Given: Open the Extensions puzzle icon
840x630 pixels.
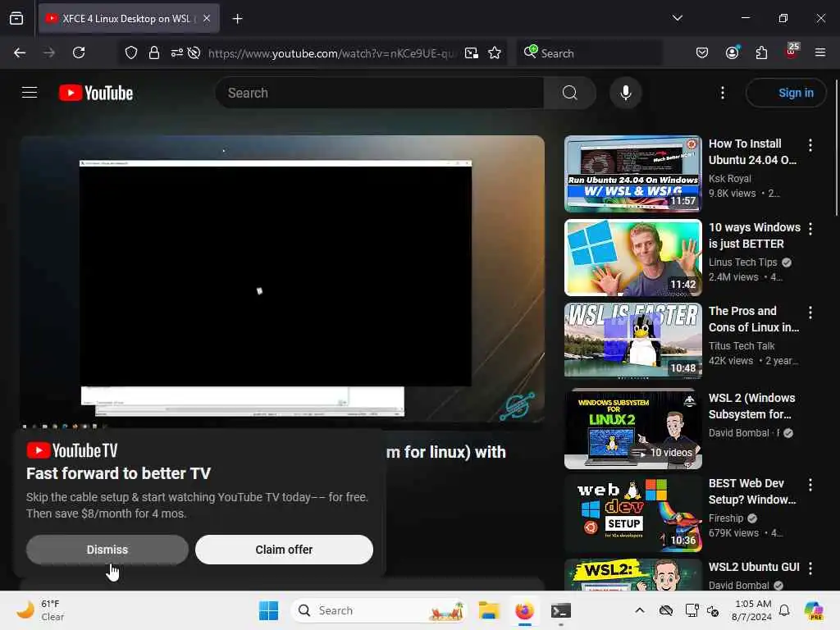Looking at the screenshot, I should [761, 52].
